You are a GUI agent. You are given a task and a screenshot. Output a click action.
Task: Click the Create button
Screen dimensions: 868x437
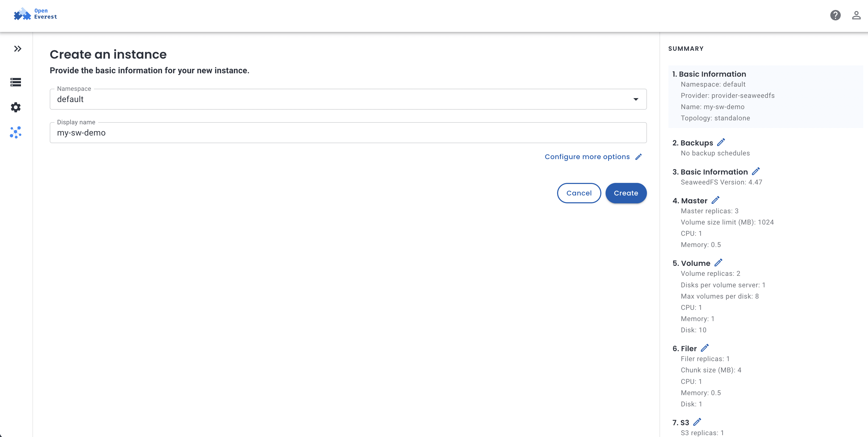click(626, 193)
